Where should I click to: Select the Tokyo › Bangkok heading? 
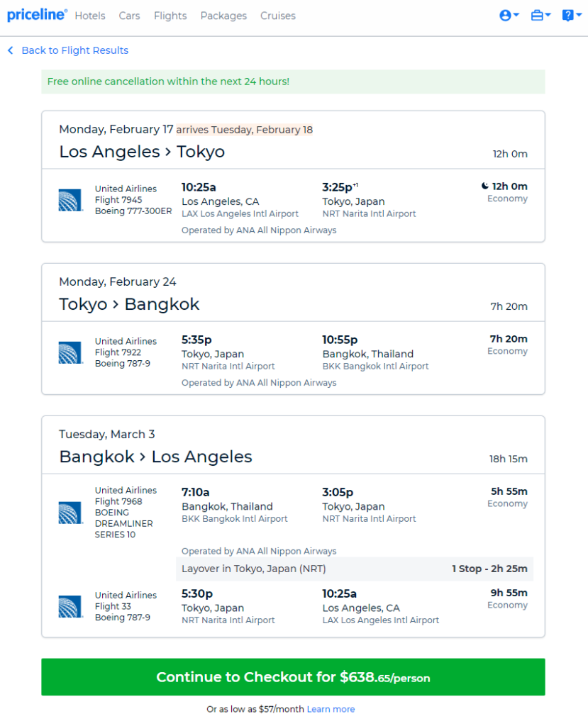(129, 304)
